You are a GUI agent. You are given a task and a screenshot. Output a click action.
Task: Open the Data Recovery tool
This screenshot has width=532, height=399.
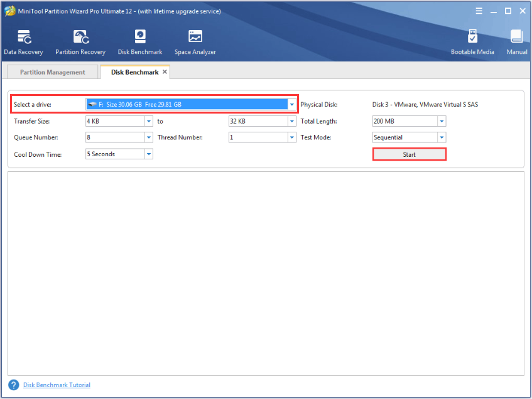23,43
